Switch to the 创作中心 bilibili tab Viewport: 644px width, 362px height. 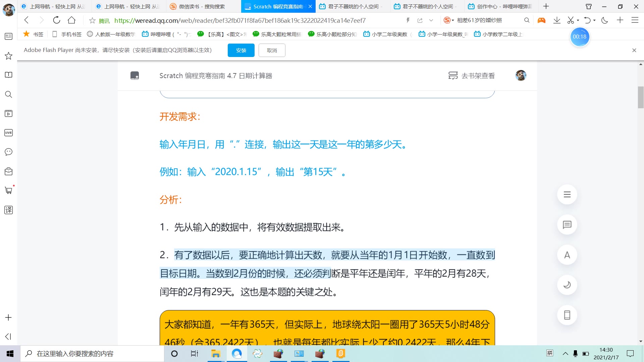coord(500,6)
